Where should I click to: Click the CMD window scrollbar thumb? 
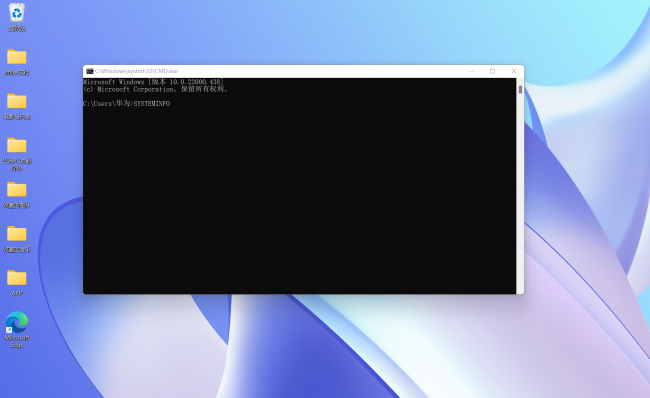pos(520,90)
